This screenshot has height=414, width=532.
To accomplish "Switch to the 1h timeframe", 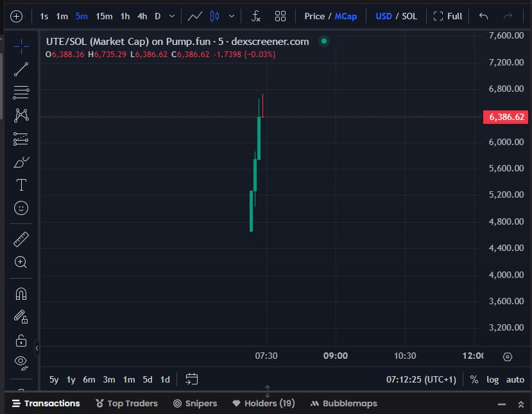I will (125, 16).
